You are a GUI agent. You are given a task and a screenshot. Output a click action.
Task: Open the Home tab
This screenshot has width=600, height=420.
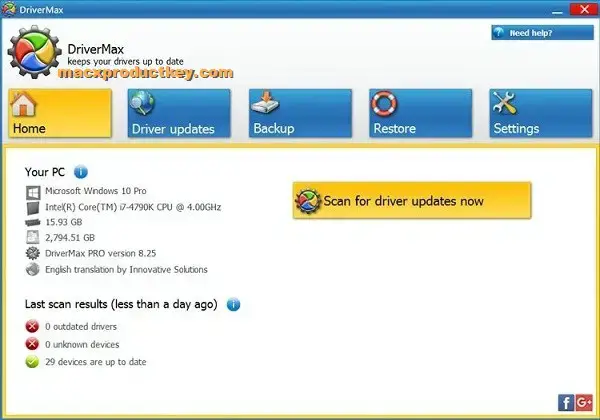coord(60,113)
